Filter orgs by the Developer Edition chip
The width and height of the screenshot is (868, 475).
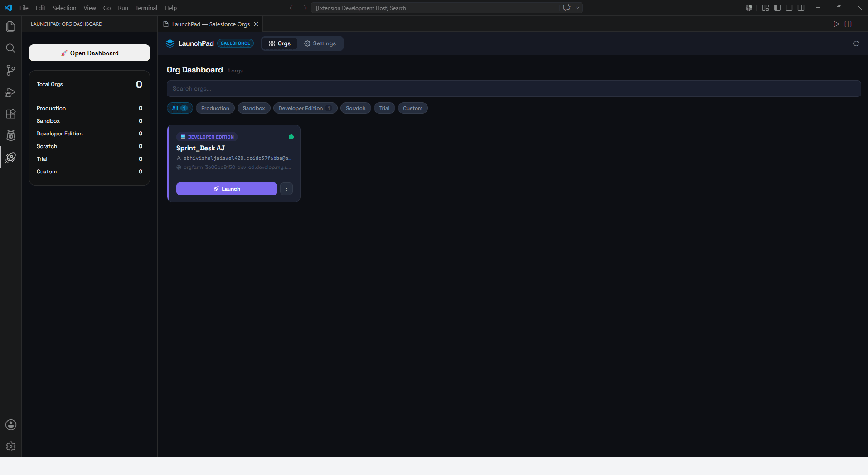pyautogui.click(x=305, y=108)
